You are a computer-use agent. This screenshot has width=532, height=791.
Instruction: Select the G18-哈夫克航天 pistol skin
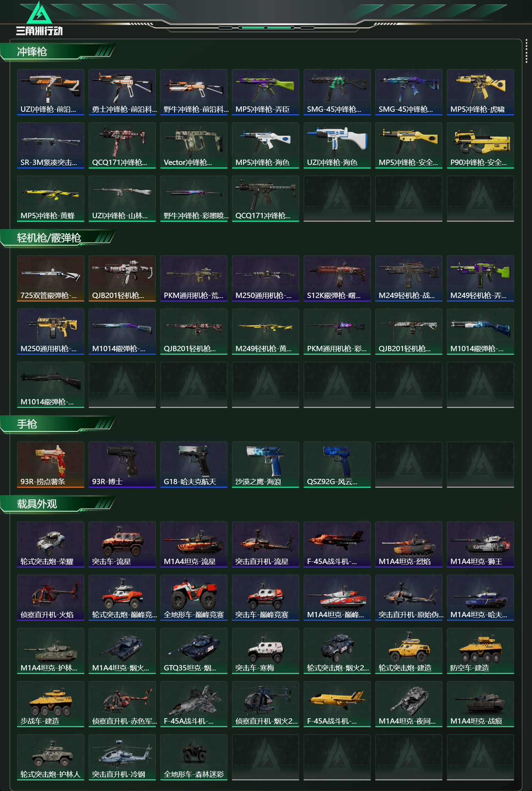pyautogui.click(x=194, y=465)
